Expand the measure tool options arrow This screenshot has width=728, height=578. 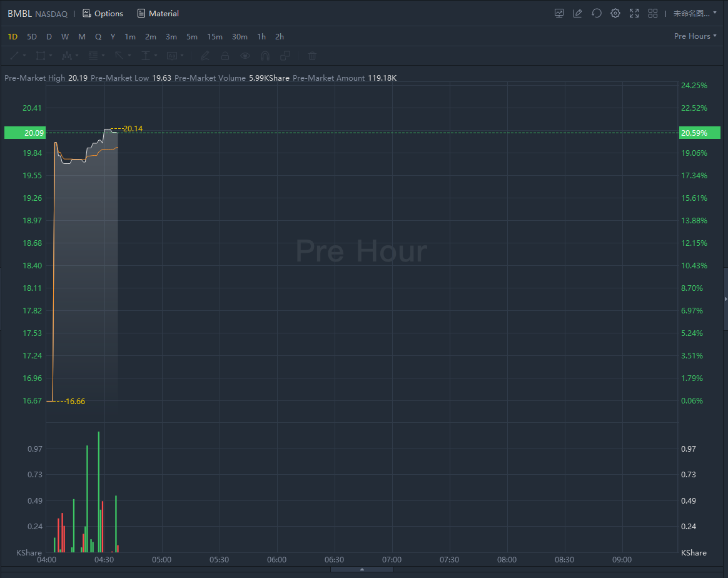point(156,56)
